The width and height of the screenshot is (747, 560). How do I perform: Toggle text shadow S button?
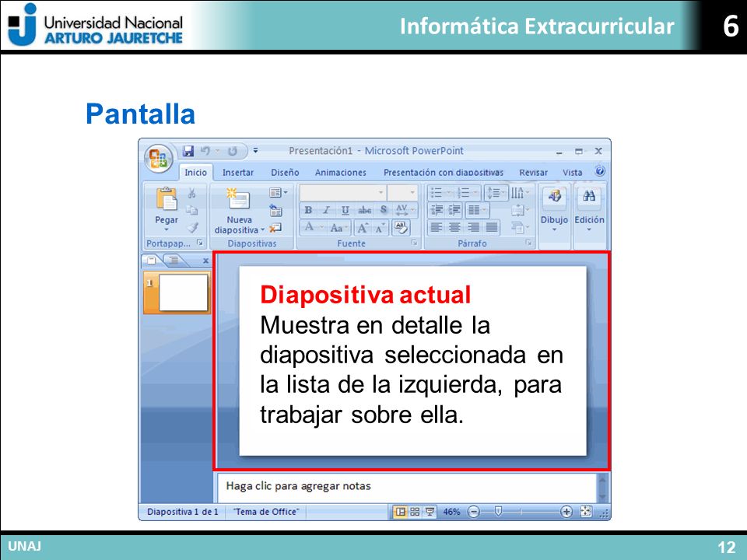pos(384,210)
